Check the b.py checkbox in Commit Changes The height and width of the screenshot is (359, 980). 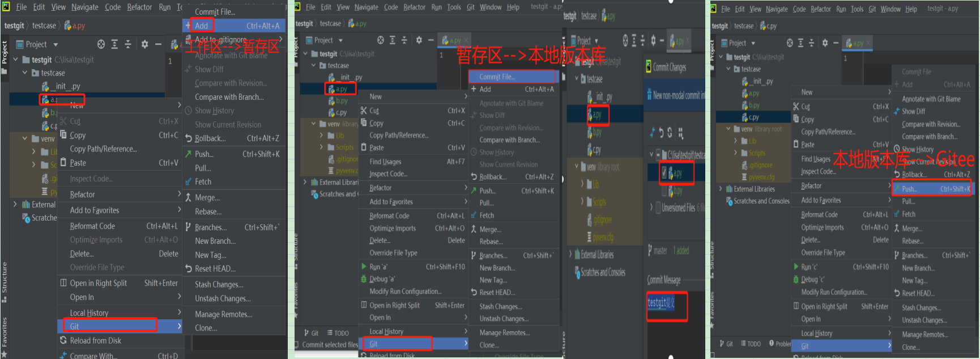[x=665, y=192]
